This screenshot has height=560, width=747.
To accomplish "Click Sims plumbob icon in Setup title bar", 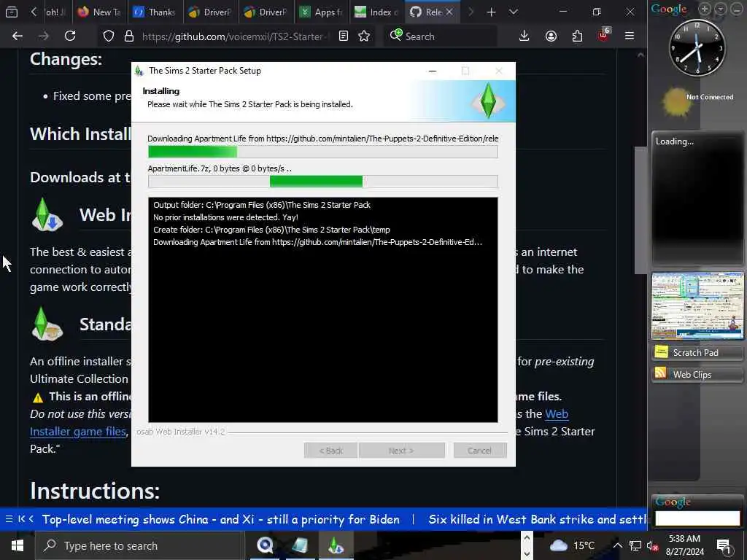I will [x=139, y=71].
